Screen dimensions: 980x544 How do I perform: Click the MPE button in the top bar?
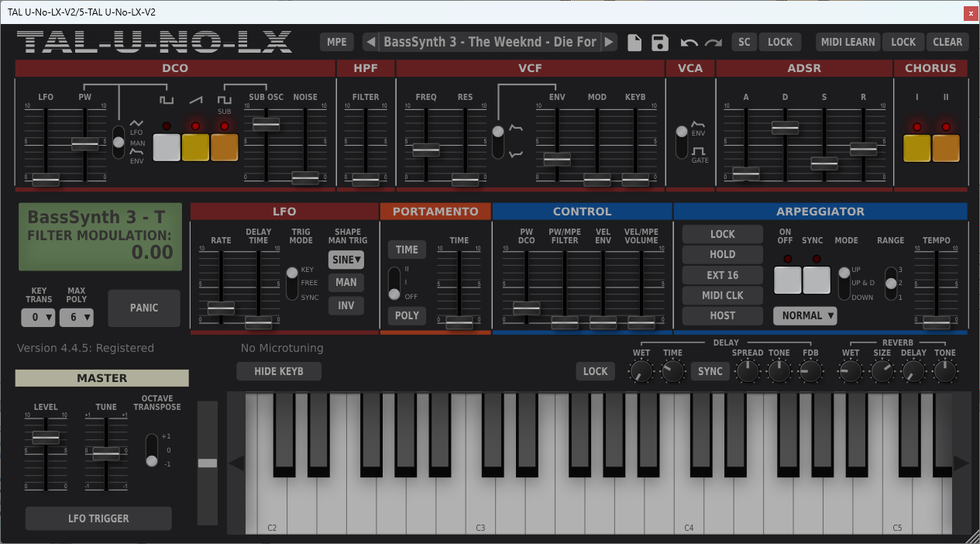(x=337, y=42)
